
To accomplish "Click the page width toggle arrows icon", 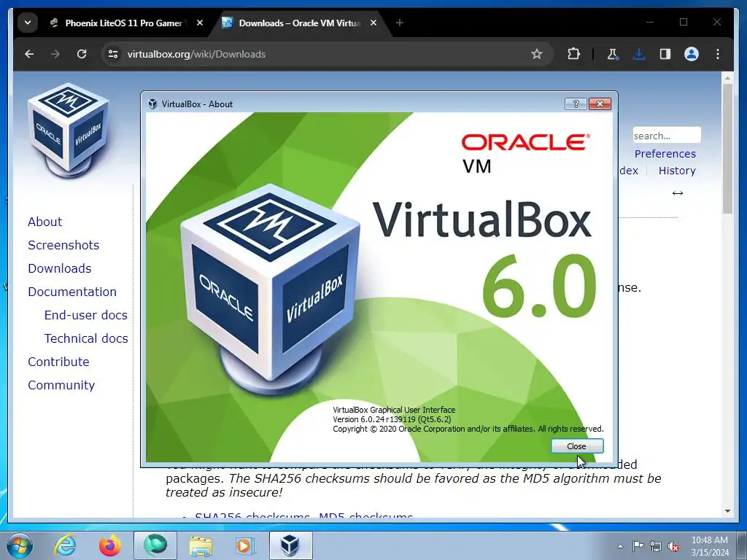I will coord(678,192).
